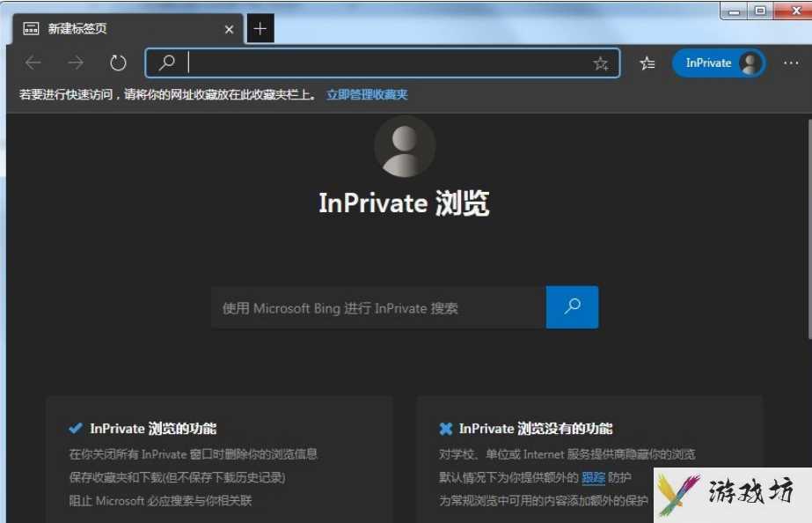Click the blue X mark icon

(x=445, y=429)
